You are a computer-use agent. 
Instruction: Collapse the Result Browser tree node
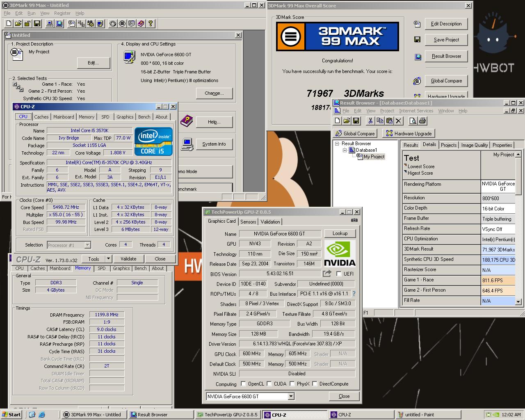(337, 144)
